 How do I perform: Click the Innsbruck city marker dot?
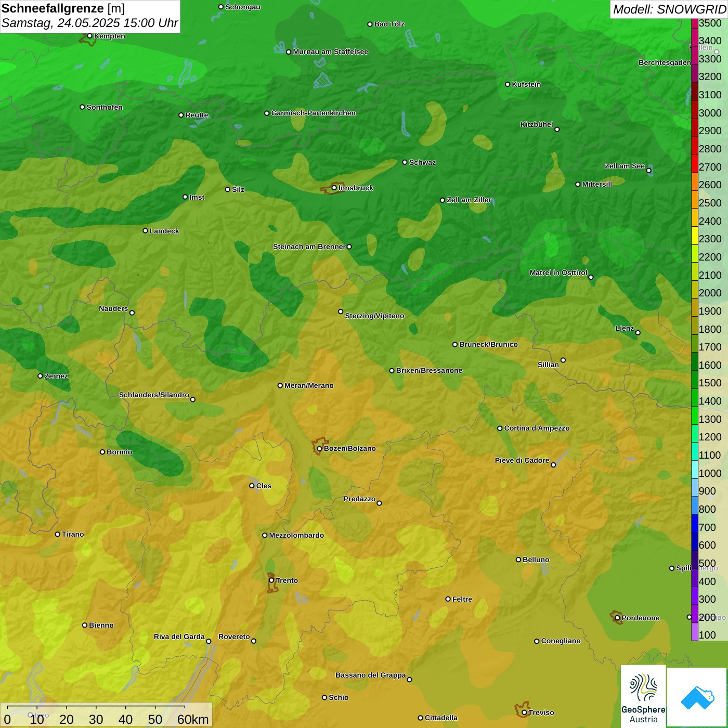[334, 188]
